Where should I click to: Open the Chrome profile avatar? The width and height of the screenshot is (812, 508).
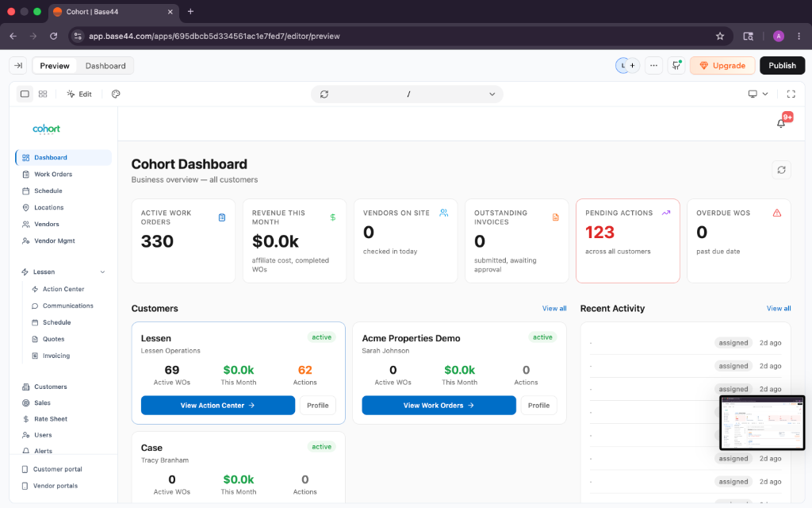pos(779,37)
